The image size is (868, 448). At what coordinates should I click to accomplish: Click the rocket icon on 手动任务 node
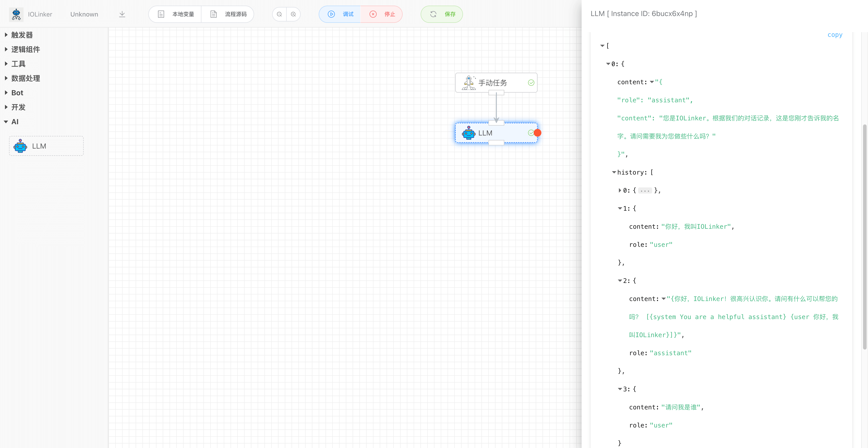pyautogui.click(x=469, y=82)
